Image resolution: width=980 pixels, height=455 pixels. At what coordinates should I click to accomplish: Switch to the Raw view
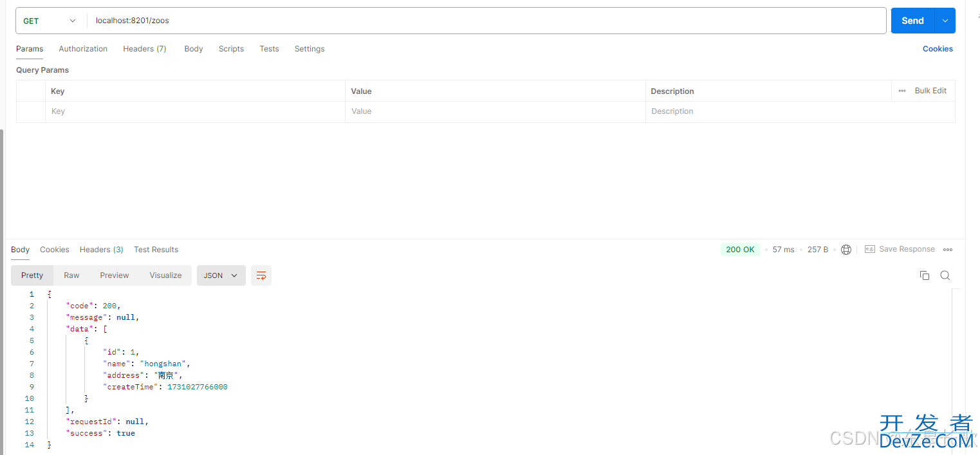coord(71,275)
